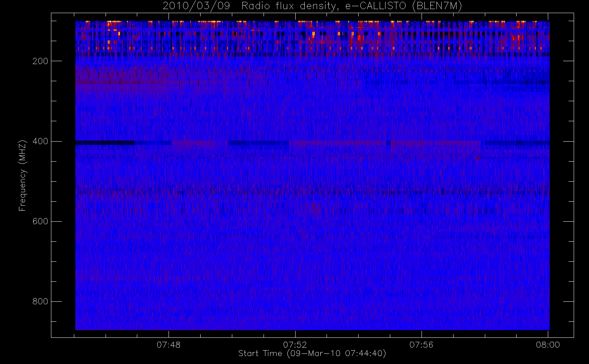
Task: Click the '07:56' time tick label
Action: pyautogui.click(x=421, y=345)
